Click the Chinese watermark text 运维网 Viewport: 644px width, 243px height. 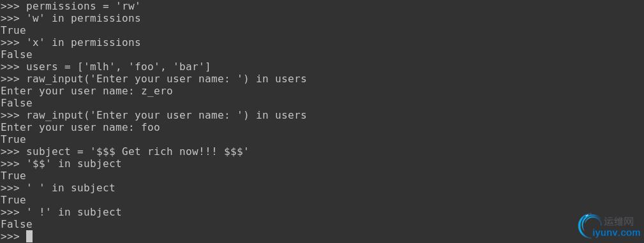tap(618, 222)
